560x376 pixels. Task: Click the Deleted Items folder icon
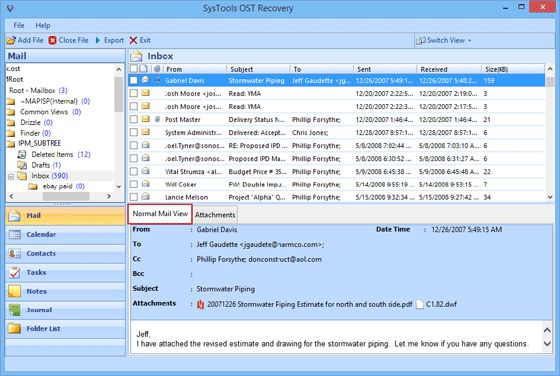(x=22, y=154)
